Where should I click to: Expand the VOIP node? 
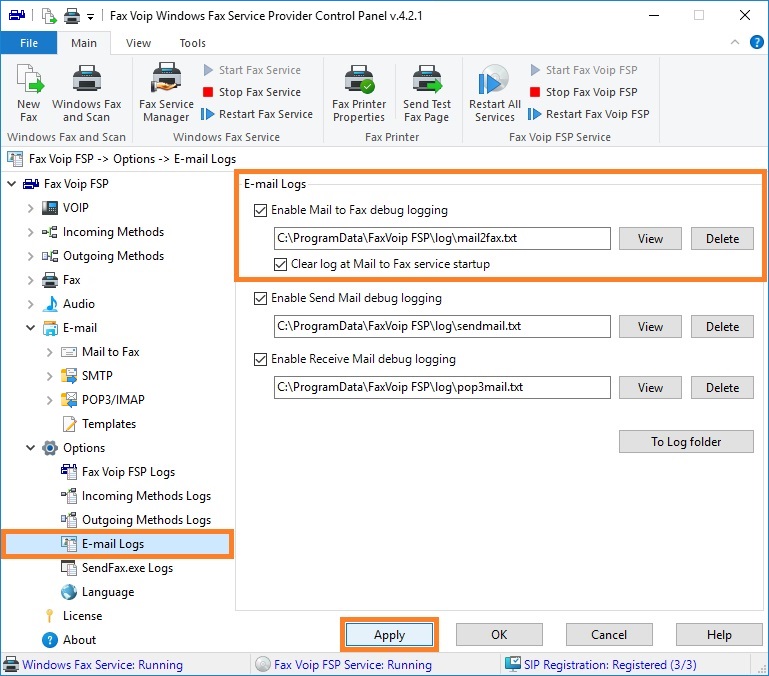click(x=30, y=208)
